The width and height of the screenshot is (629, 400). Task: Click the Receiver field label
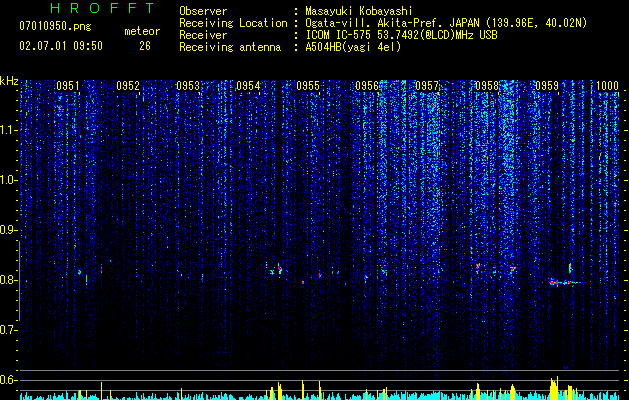tap(203, 35)
